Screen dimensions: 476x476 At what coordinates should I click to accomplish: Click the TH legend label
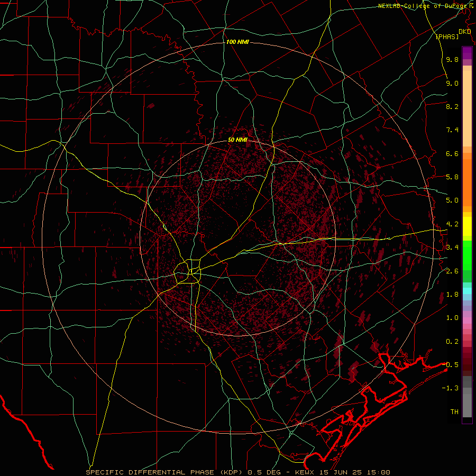(454, 411)
